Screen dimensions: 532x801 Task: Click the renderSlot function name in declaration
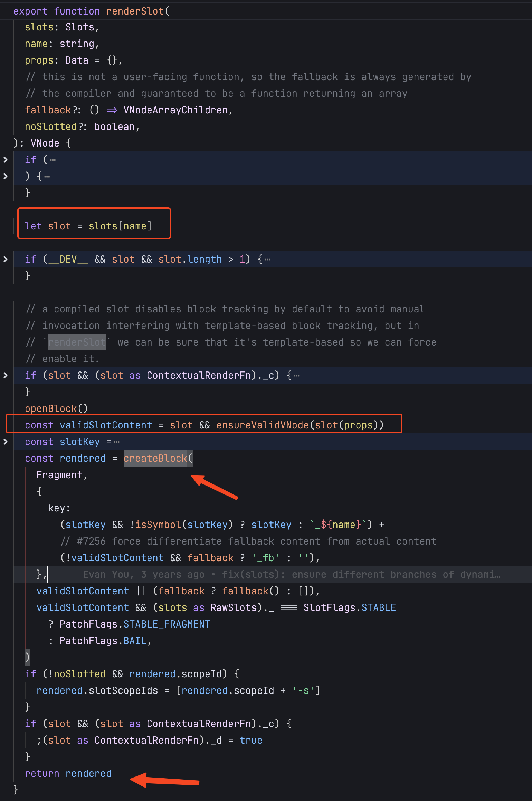pos(135,11)
